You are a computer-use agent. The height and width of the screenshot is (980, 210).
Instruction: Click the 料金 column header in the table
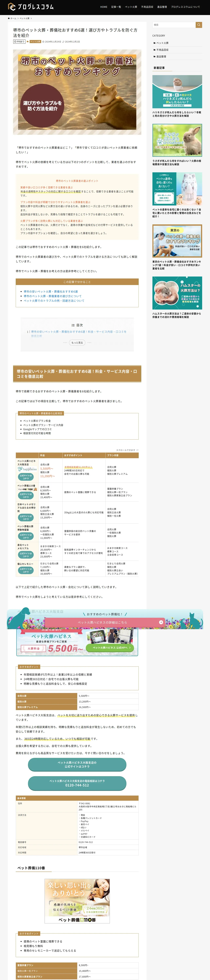51,455
